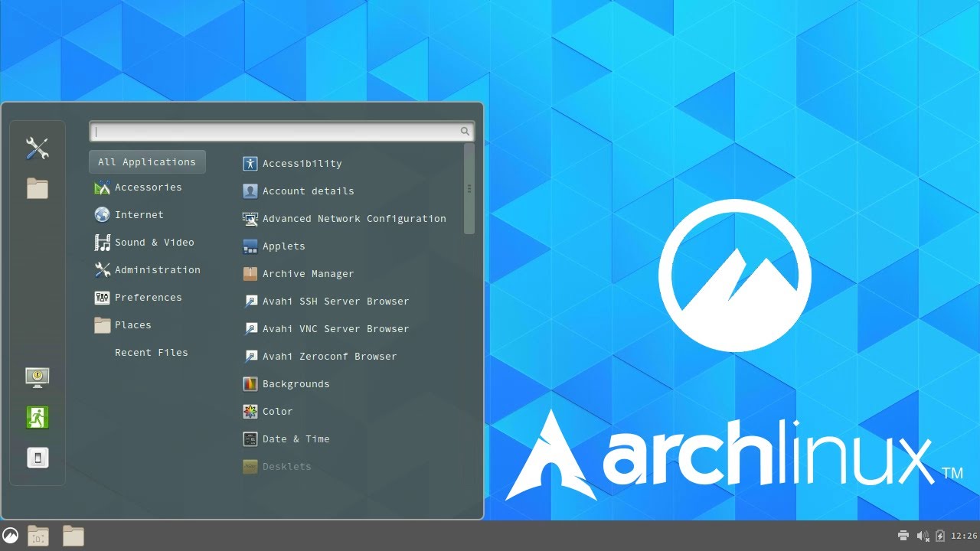Click the "Color" text label

pyautogui.click(x=277, y=411)
